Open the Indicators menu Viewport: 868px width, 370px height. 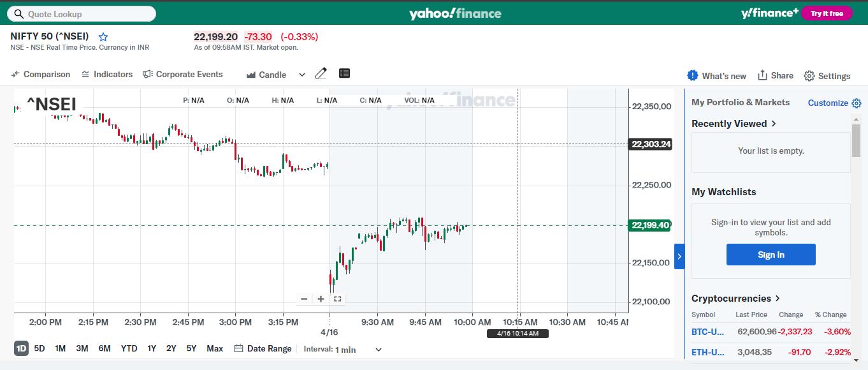tap(107, 74)
